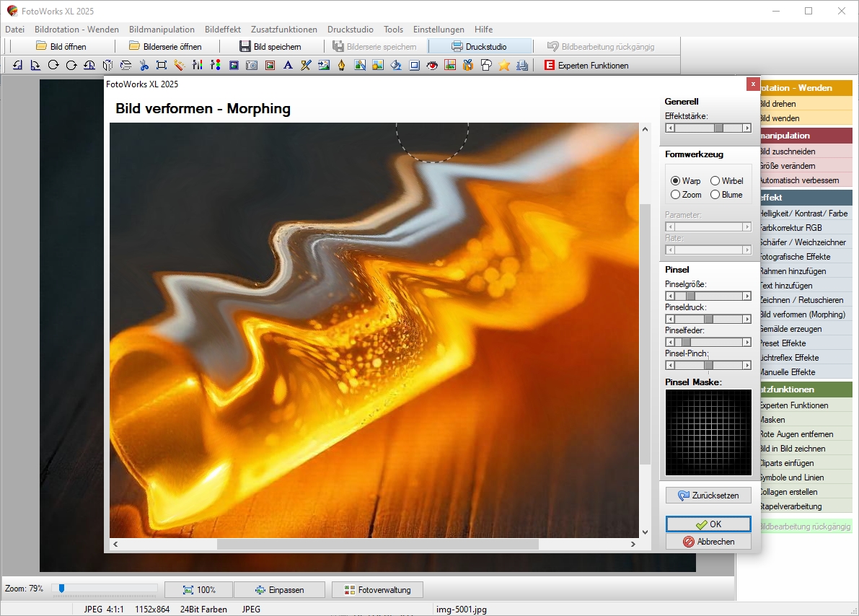Select the blue letter A text tool icon
The image size is (859, 616).
[x=288, y=66]
